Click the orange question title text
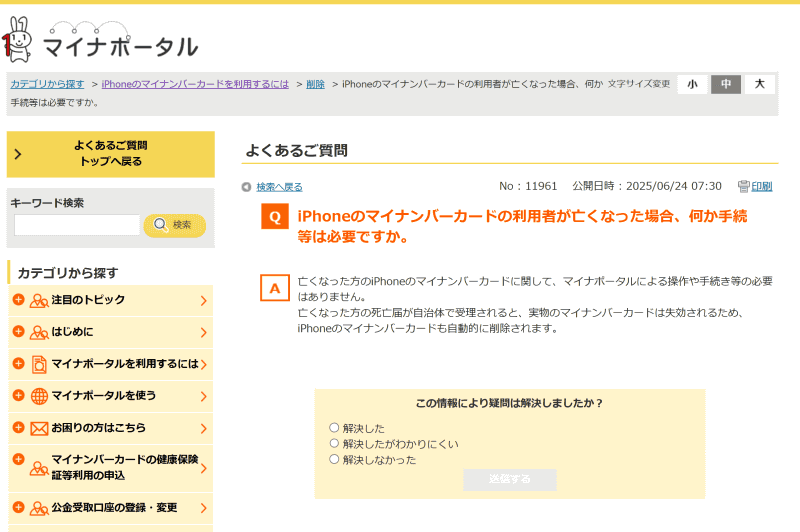Screen dimensions: 800x532 coord(522,226)
